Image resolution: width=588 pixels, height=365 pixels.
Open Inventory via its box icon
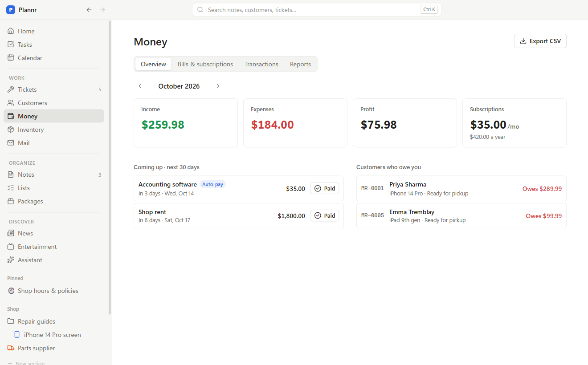[x=11, y=130]
